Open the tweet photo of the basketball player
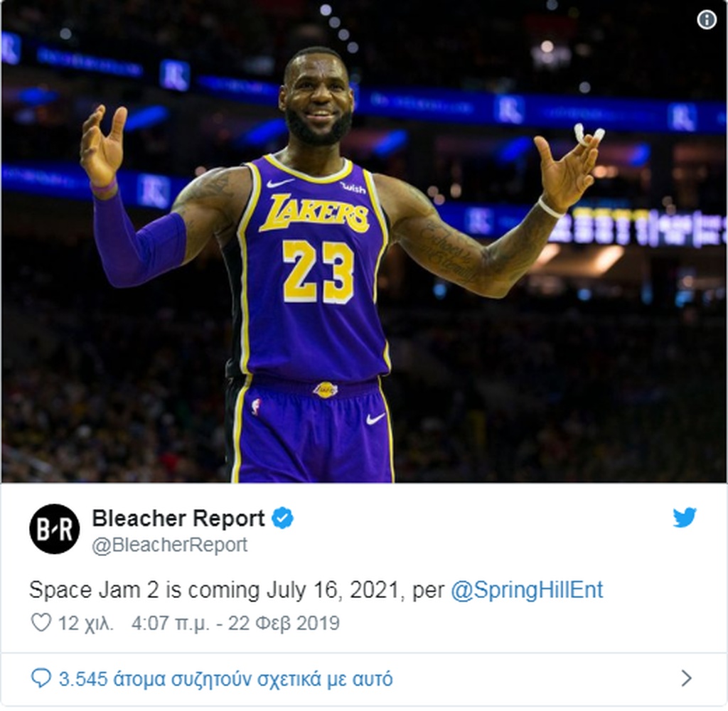This screenshot has width=728, height=711. coord(364,242)
